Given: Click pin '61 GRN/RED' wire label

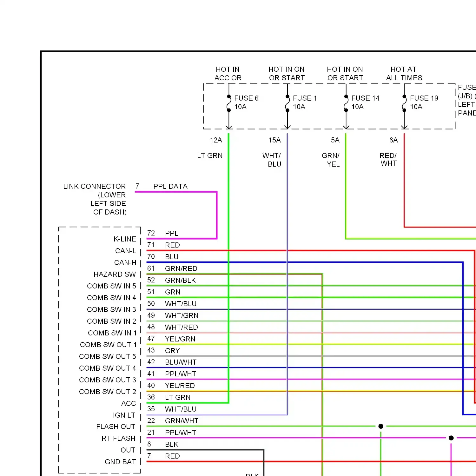Looking at the screenshot, I should [172, 268].
